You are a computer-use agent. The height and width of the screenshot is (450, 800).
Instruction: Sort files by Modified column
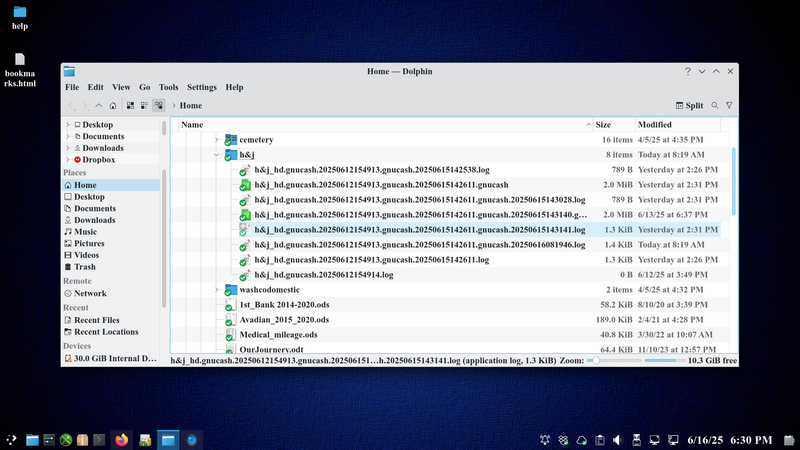[x=655, y=125]
